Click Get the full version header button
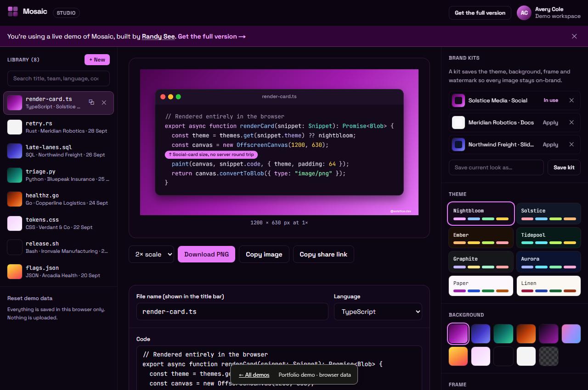This screenshot has width=588, height=390. click(480, 13)
